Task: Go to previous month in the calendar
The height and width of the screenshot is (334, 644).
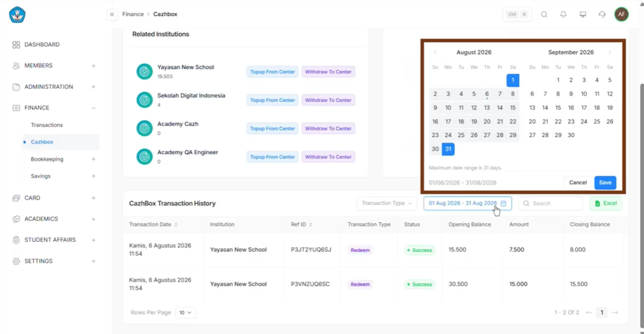Action: click(435, 52)
